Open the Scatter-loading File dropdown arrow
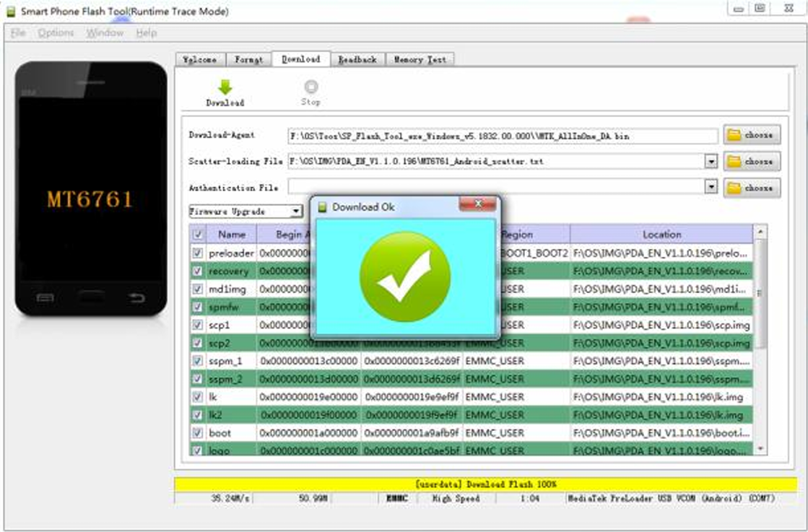 711,161
